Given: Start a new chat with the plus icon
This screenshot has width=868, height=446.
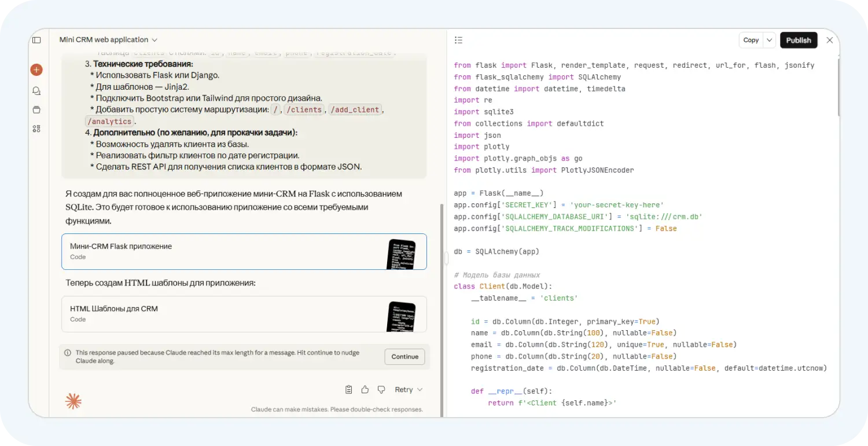Looking at the screenshot, I should [x=36, y=70].
